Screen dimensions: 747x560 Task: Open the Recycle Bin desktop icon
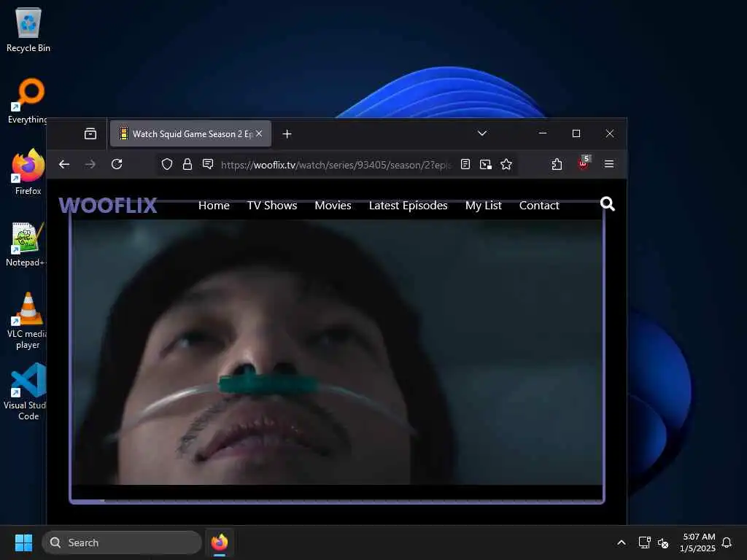tap(28, 30)
